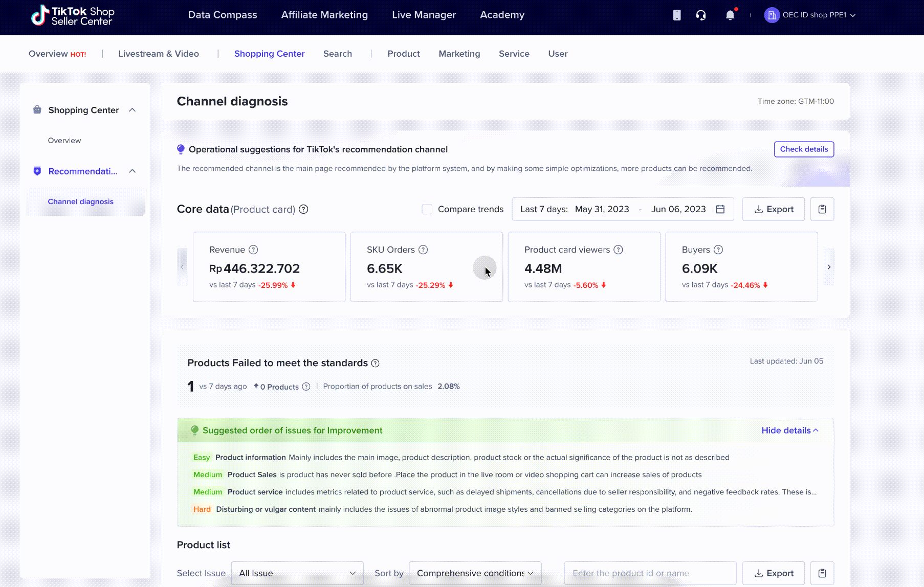
Task: Click the mobile phone icon in header
Action: pos(677,15)
